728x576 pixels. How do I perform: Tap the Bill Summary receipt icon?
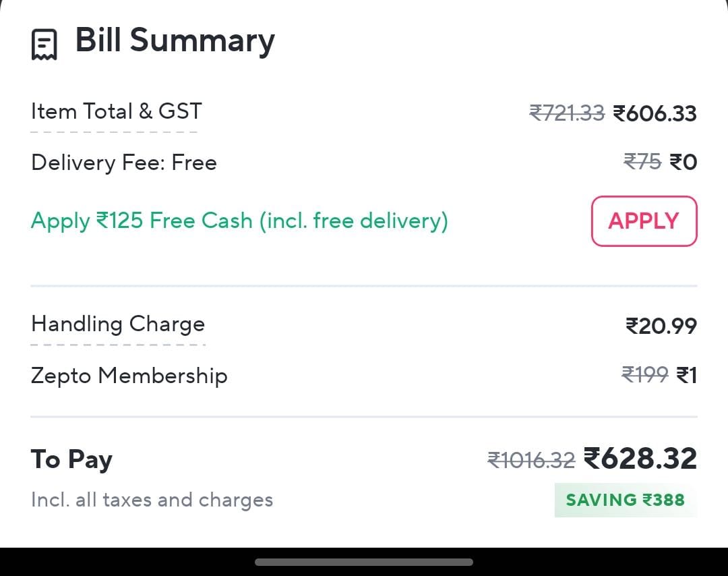point(44,45)
